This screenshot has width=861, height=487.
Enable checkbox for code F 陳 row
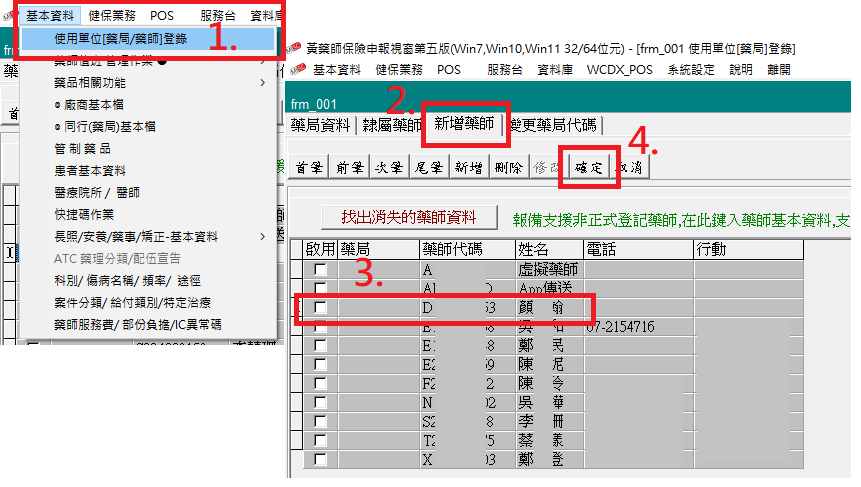[x=320, y=383]
